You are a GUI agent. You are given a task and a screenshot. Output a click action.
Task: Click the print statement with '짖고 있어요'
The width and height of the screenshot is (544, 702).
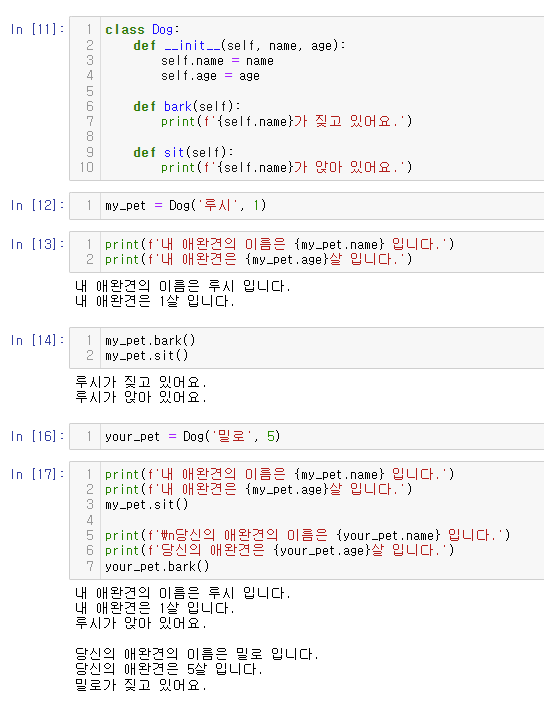[x=287, y=121]
